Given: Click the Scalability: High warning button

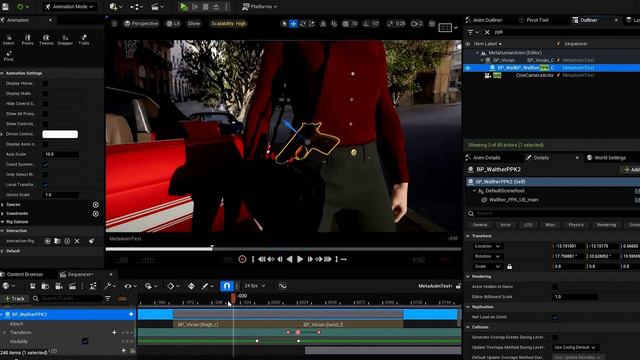Looking at the screenshot, I should point(229,24).
